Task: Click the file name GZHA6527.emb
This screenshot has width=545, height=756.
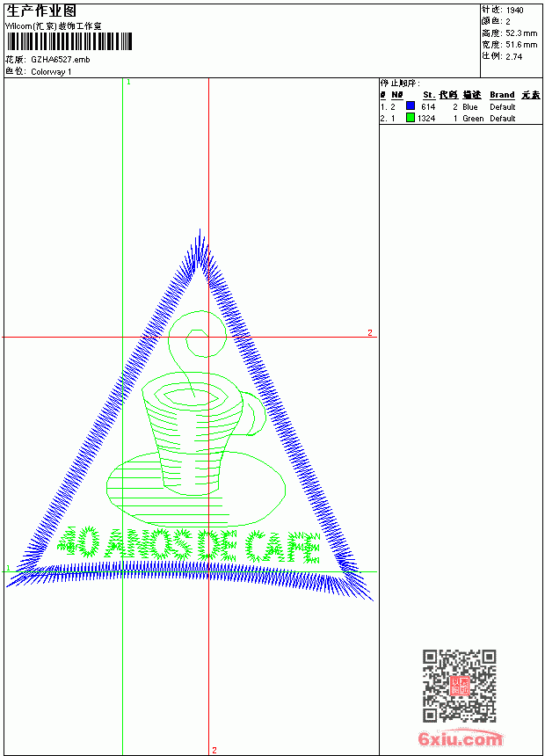Action: click(x=61, y=60)
